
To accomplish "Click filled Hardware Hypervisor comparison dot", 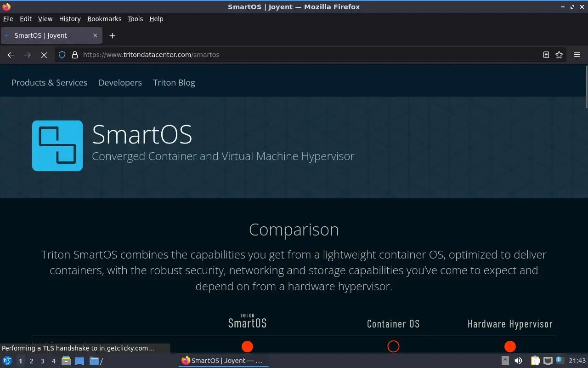I will (x=510, y=346).
